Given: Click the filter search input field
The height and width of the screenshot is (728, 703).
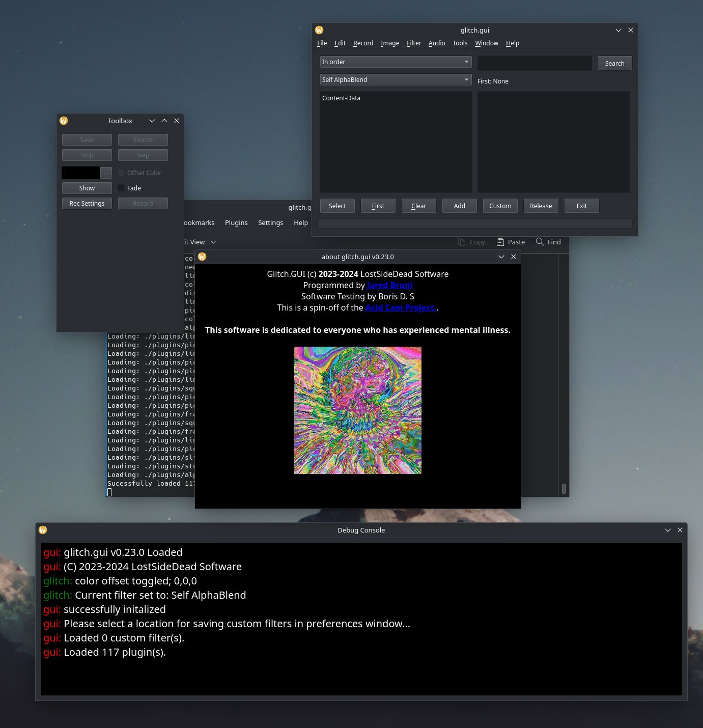Looking at the screenshot, I should 535,63.
